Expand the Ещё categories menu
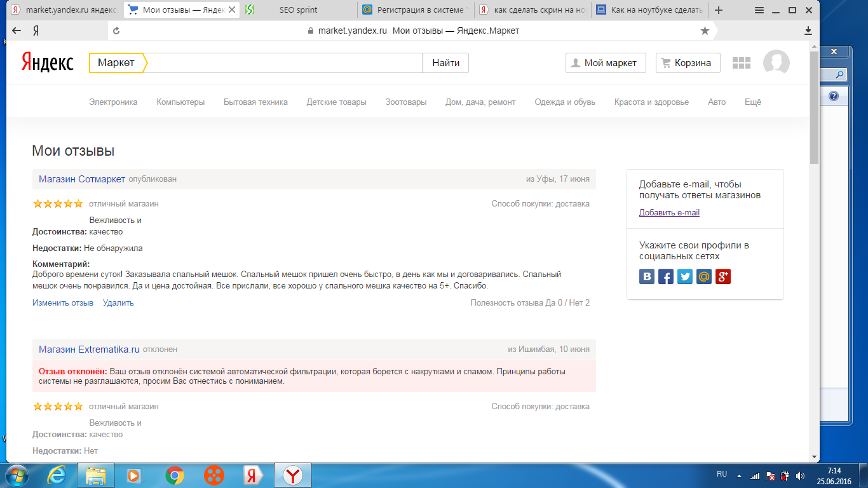 click(753, 102)
